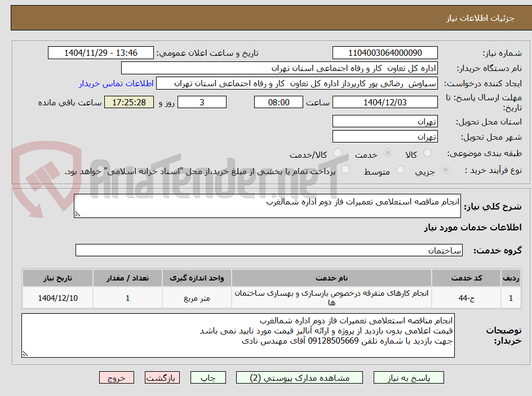532x396 pixels.
Task: Select the خدمت radio button
Action: [388, 153]
